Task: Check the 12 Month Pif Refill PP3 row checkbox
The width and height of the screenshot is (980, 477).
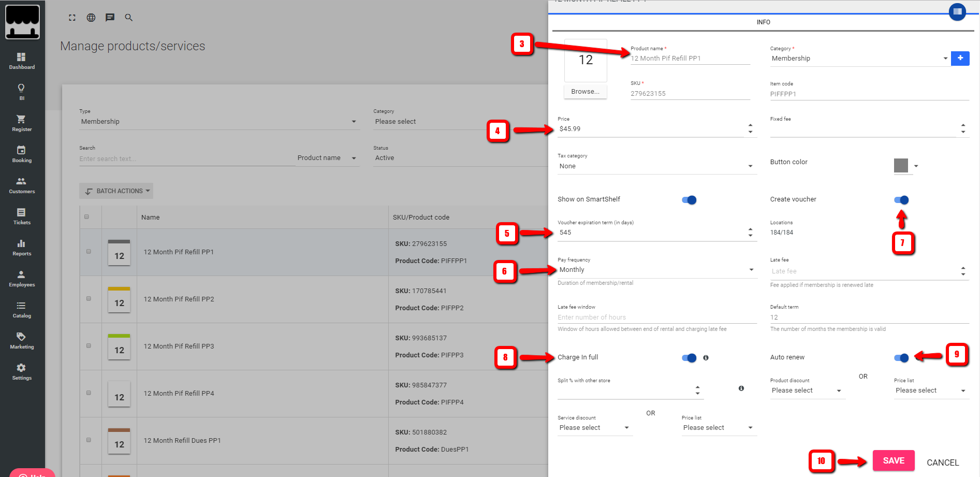Action: (x=89, y=346)
